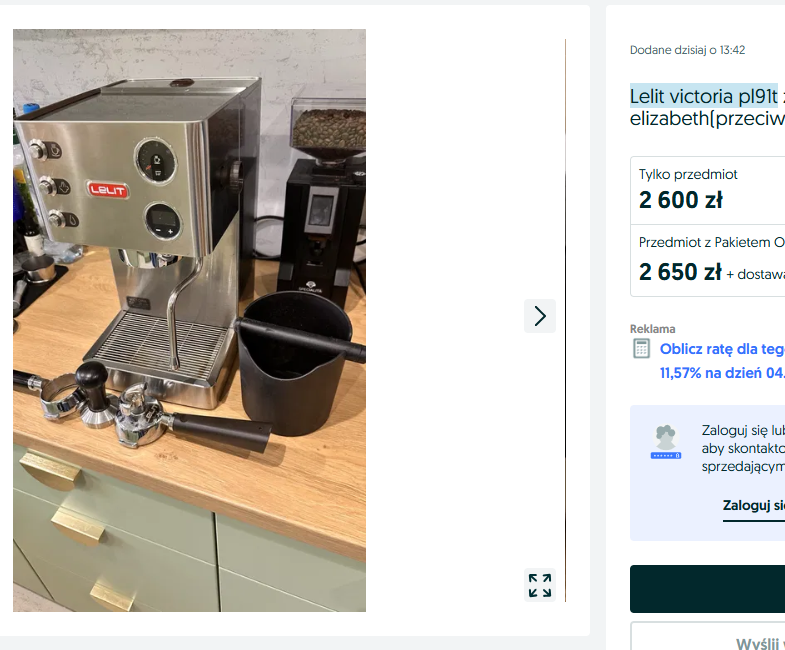The image size is (785, 650).
Task: Click the 'Reklama' ad label
Action: (652, 329)
